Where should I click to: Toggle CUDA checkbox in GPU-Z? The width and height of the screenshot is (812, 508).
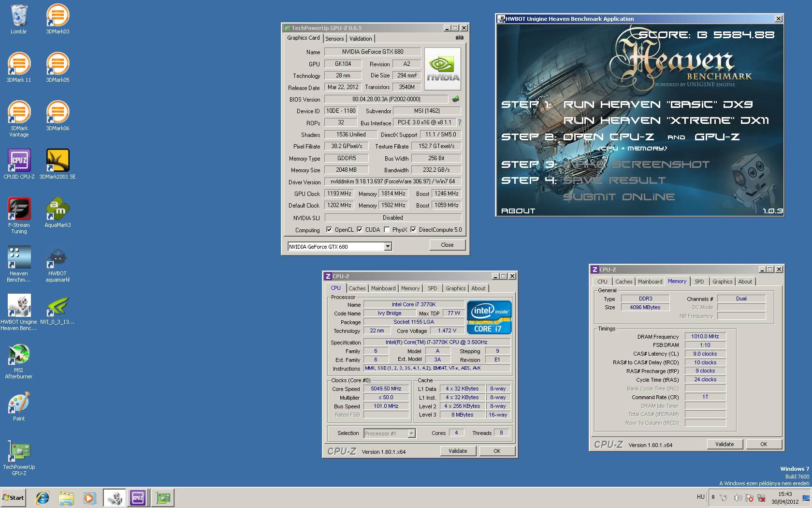(360, 230)
